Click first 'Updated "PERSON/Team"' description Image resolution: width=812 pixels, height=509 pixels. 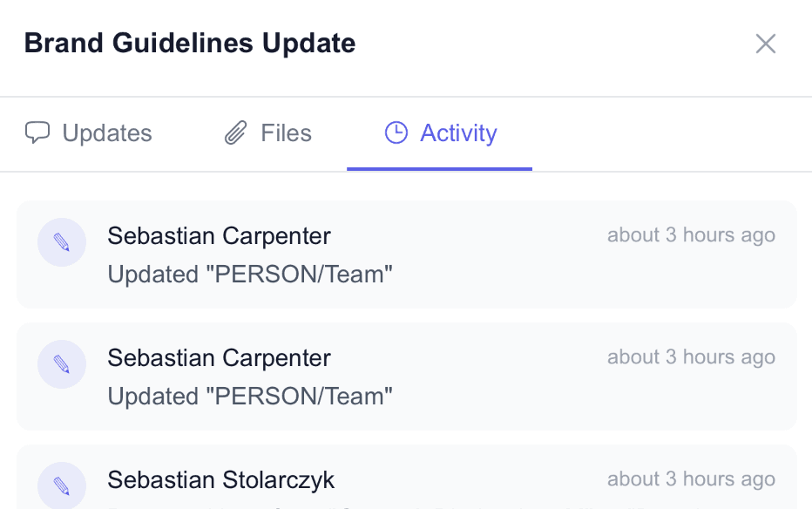(250, 275)
